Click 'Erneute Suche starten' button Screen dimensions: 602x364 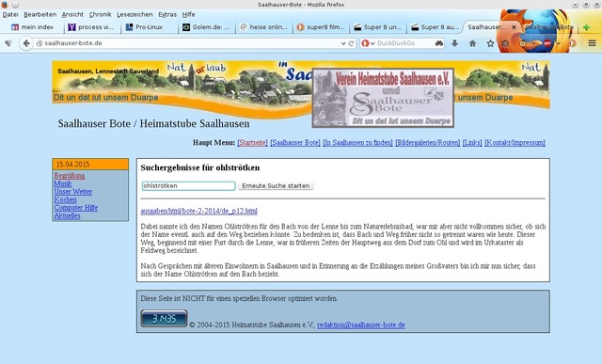(x=276, y=186)
